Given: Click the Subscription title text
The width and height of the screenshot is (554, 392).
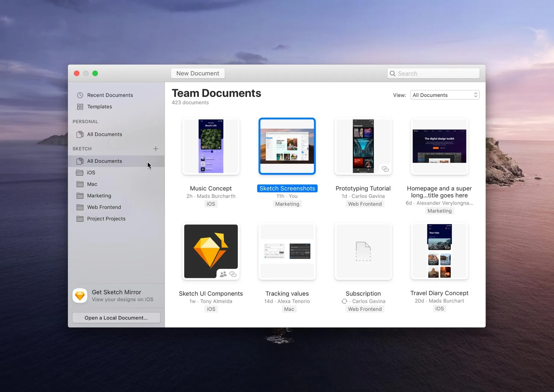Looking at the screenshot, I should click(363, 294).
